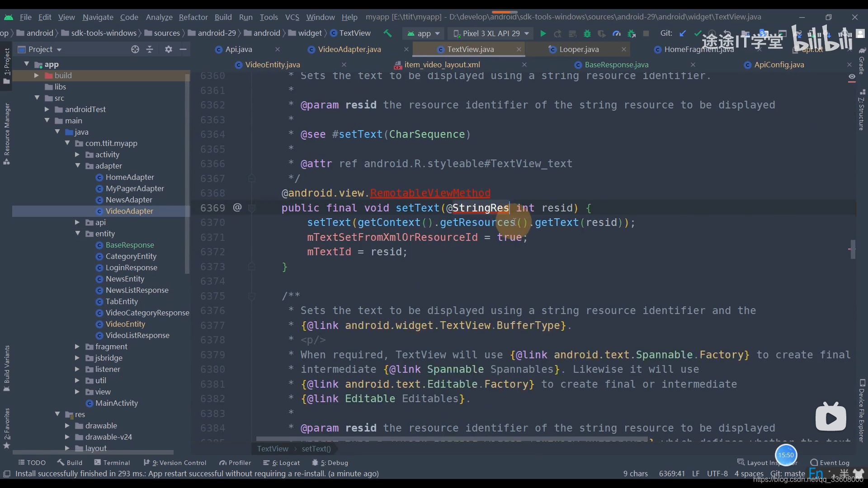Open Device File Explorer side panel
Screen dimensions: 868x488
coord(862,411)
